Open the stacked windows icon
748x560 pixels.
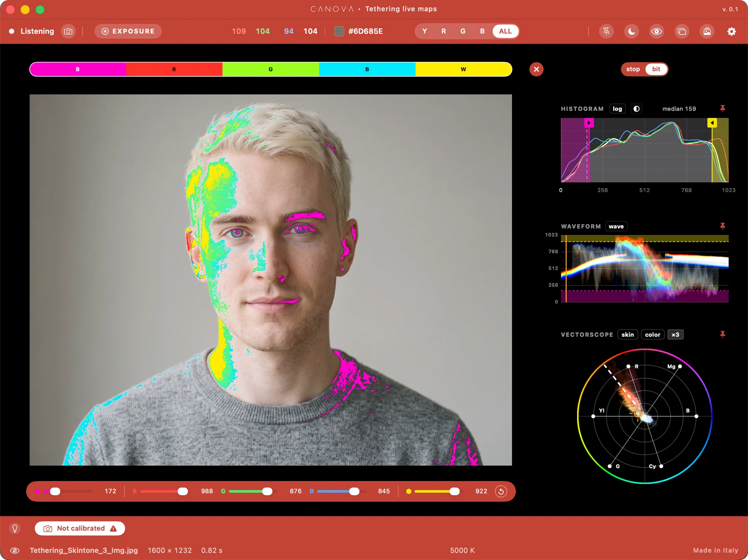682,31
